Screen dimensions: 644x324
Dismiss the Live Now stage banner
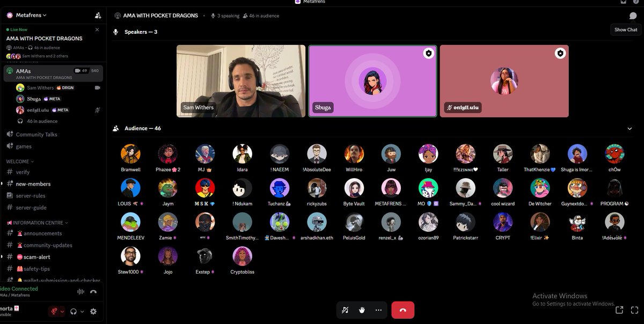97,30
